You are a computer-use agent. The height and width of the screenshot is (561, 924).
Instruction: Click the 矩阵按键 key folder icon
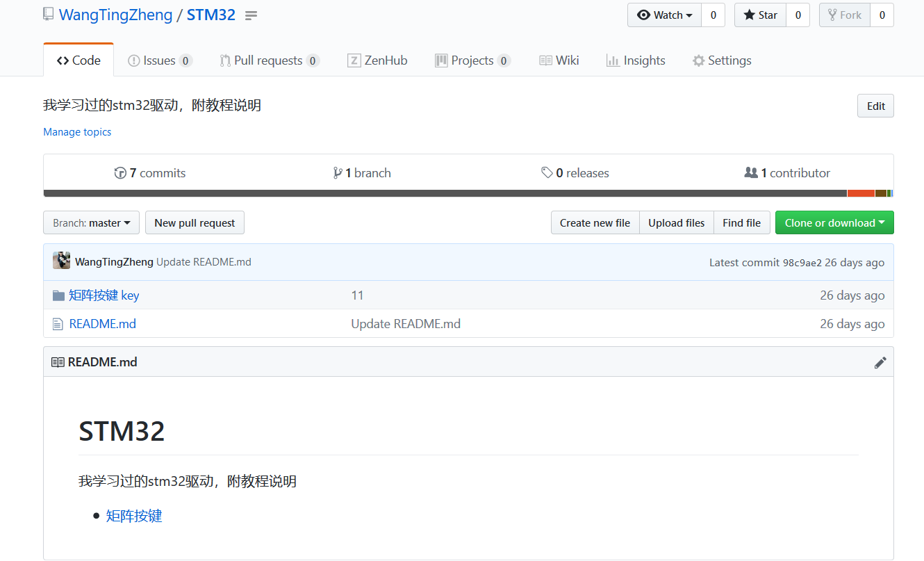pyautogui.click(x=58, y=295)
